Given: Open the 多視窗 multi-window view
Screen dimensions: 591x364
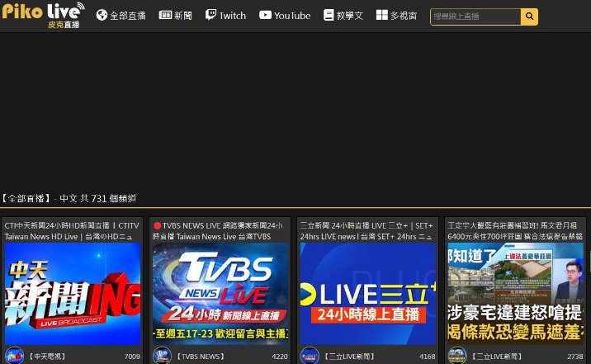Looking at the screenshot, I should (x=396, y=16).
